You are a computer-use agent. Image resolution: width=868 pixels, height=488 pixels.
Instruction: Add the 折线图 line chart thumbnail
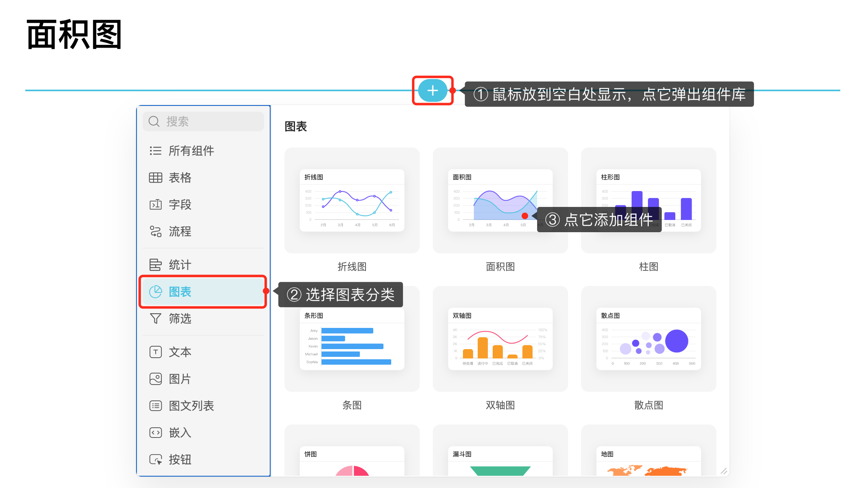pyautogui.click(x=352, y=200)
